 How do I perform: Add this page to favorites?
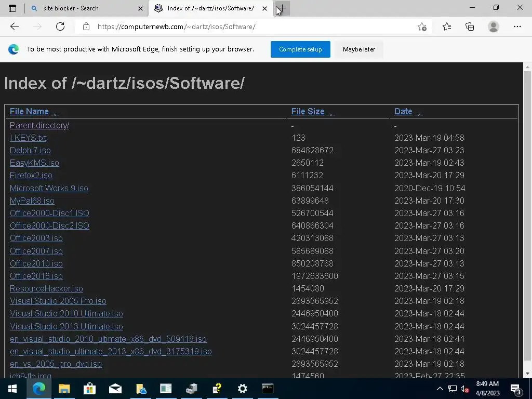coord(422,26)
